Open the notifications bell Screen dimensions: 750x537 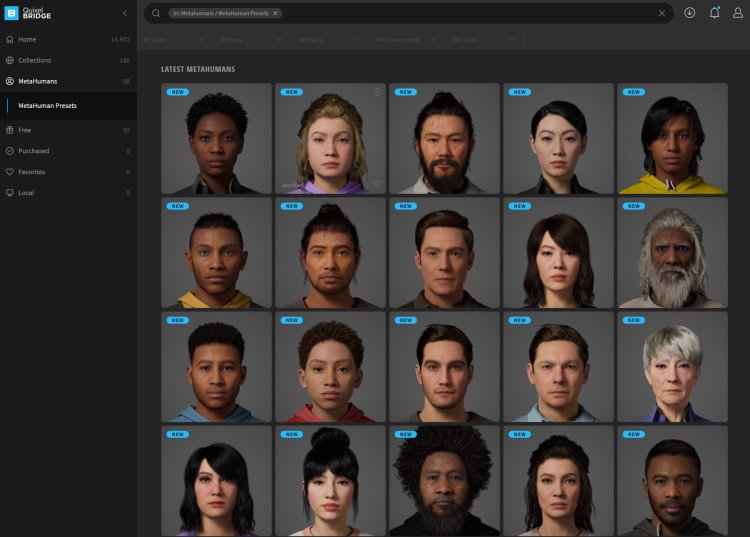tap(715, 12)
